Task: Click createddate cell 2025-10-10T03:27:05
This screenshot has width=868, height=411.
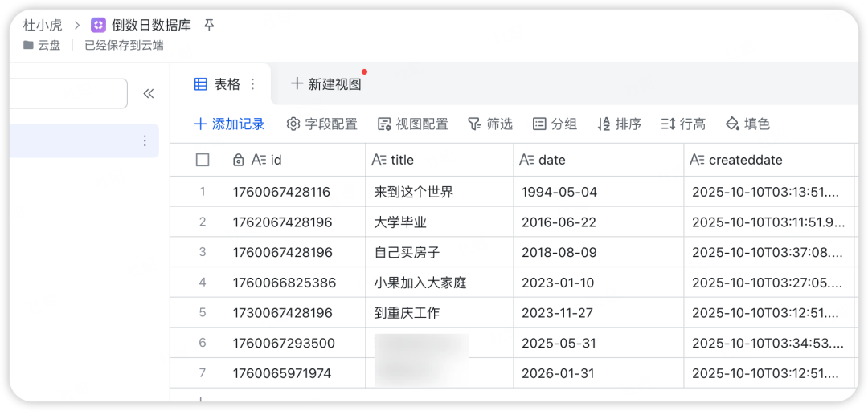Action: coord(768,283)
